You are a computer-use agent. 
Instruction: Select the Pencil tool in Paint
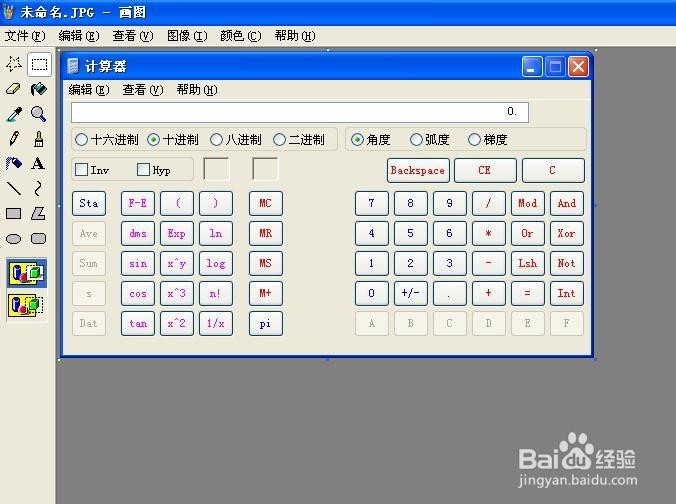[x=14, y=139]
